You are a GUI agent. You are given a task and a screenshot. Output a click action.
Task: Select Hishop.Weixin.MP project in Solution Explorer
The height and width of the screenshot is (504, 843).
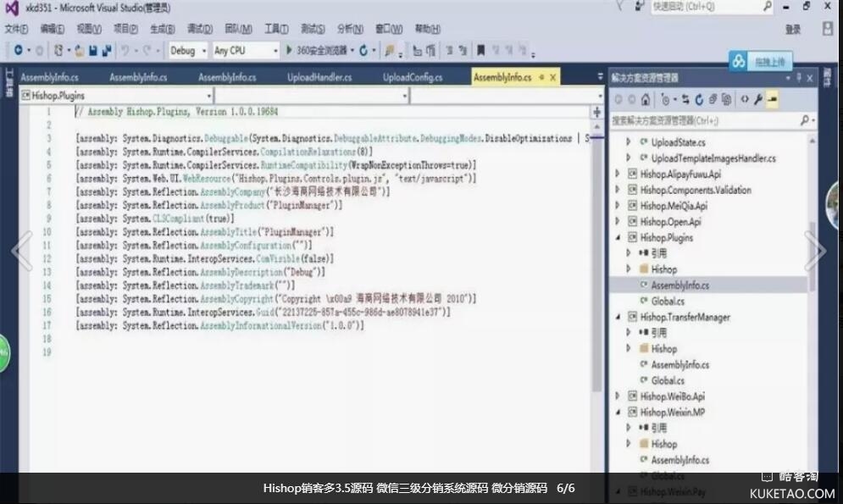[672, 413]
